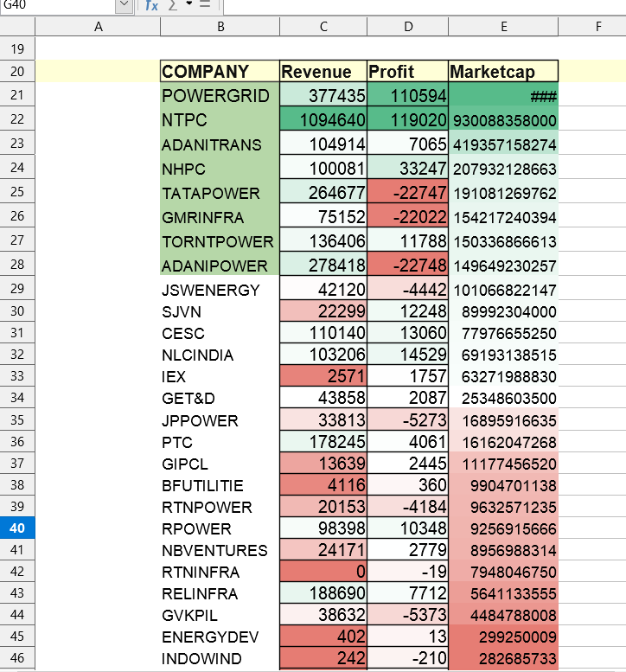Viewport: 626px width, 672px height.
Task: Select the BFUTILITIE cell
Action: tap(220, 484)
